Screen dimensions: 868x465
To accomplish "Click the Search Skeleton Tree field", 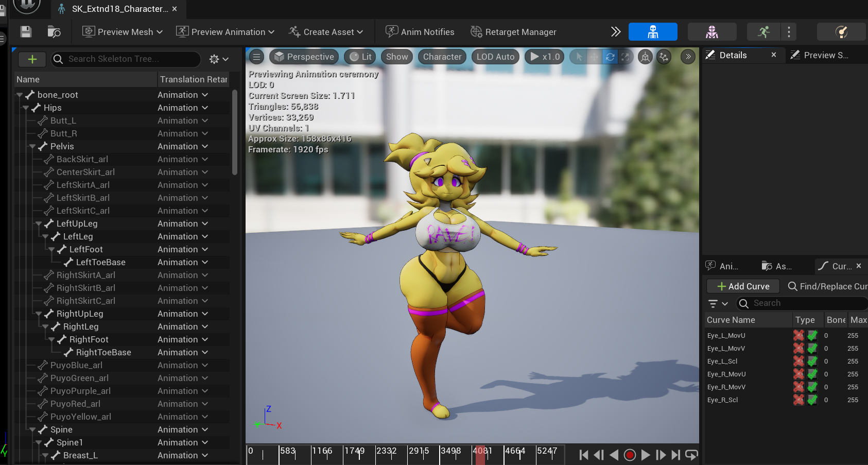I will click(126, 59).
